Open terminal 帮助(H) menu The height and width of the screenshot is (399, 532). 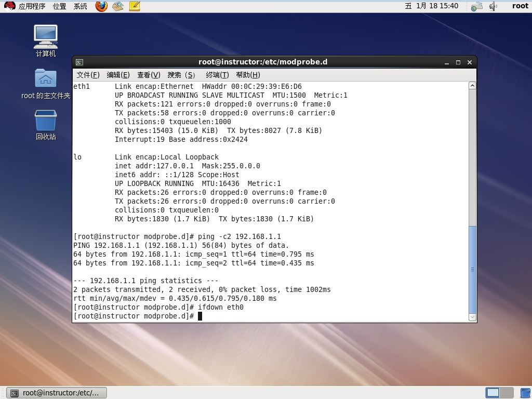248,75
